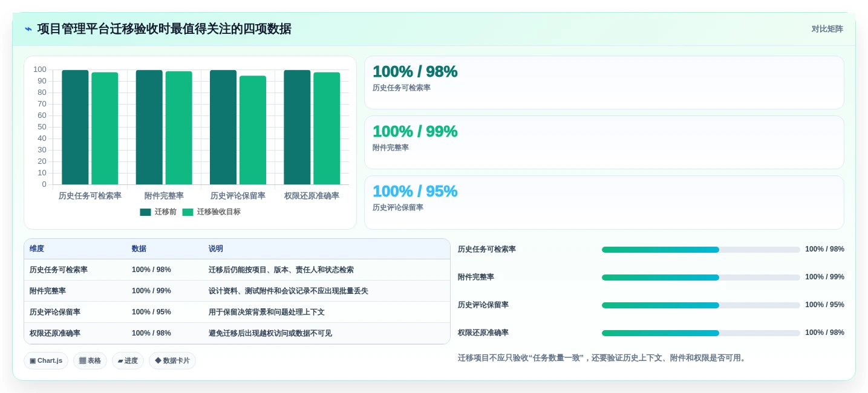
Task: Click the 100 tick on the chart y-axis
Action: click(40, 70)
